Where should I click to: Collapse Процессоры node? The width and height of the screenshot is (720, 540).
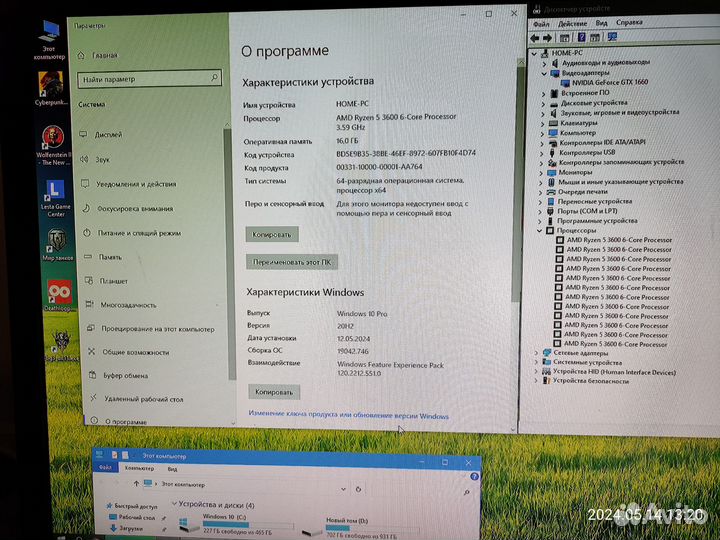[540, 231]
